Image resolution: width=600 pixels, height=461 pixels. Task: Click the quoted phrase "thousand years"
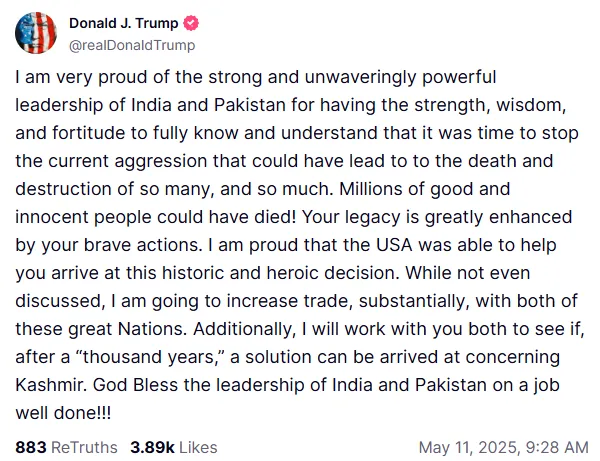tap(150, 357)
